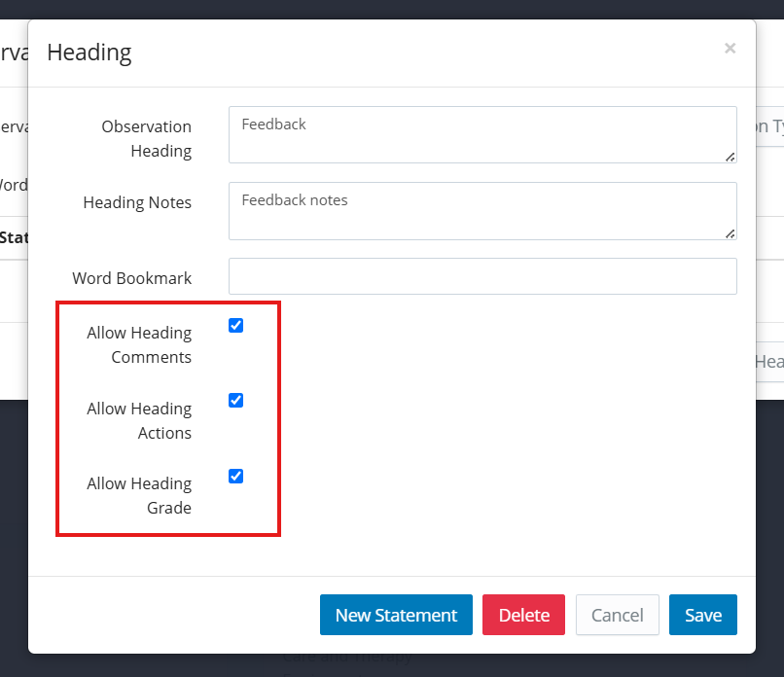This screenshot has height=677, width=784.
Task: Click into the Word Bookmark field
Action: pyautogui.click(x=481, y=276)
